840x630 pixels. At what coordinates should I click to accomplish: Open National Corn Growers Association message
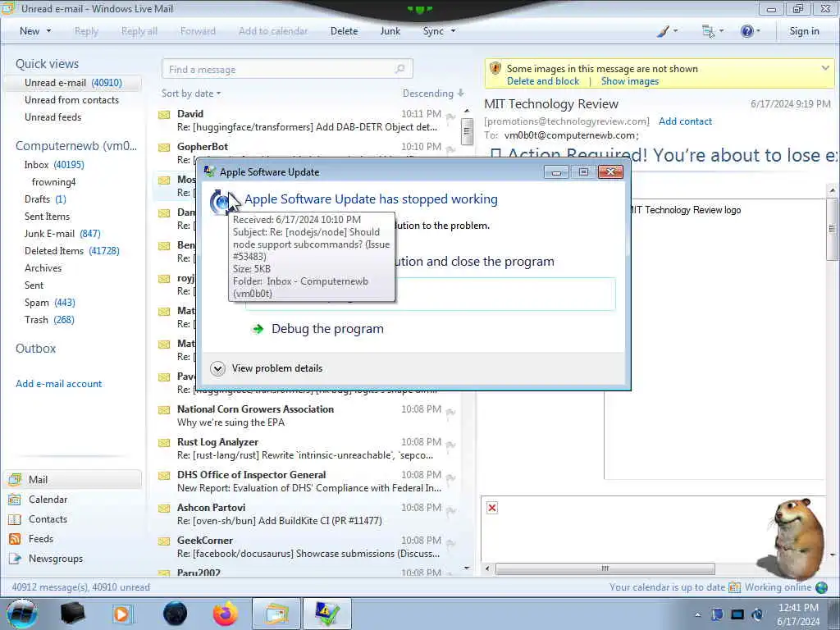307,416
